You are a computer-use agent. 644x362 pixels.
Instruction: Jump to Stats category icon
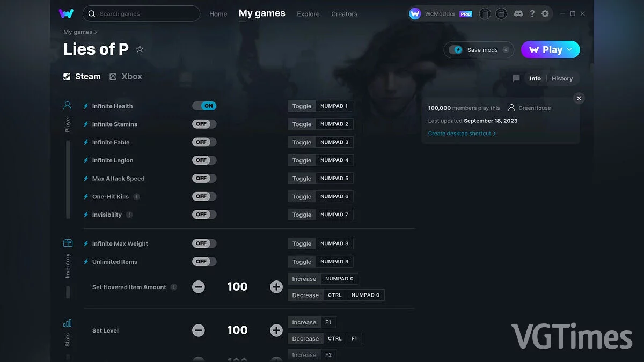[68, 323]
